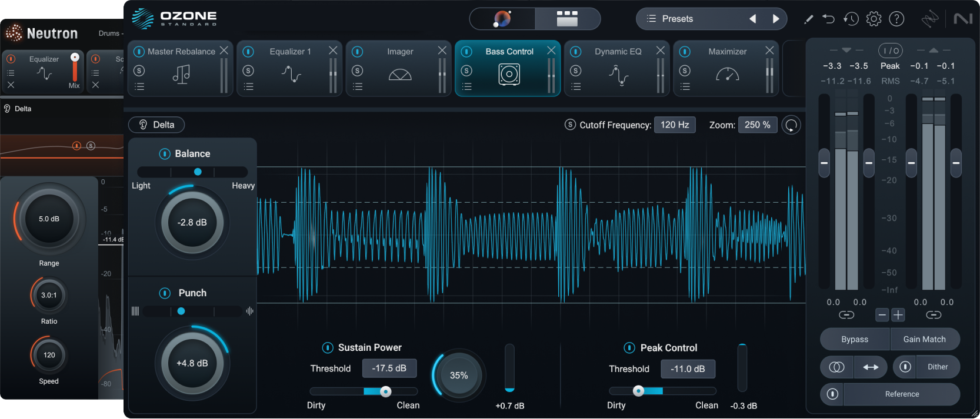This screenshot has width=980, height=419.
Task: Remove the Master Rebalance module
Action: (x=224, y=51)
